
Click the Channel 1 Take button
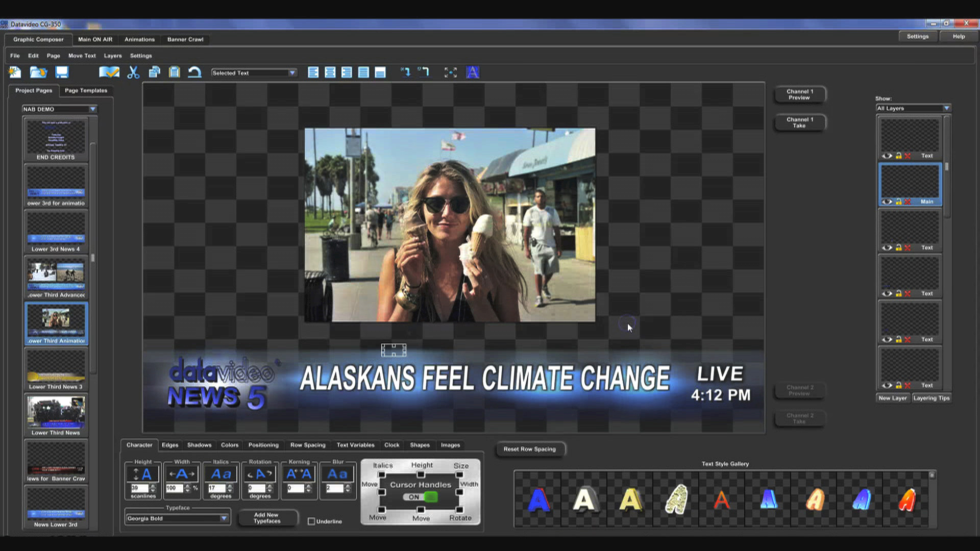coord(800,122)
